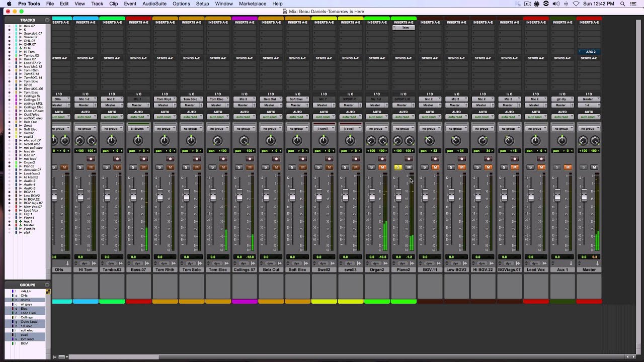Click the pan knob on Lead Vox
Screen dimensions: 644x362
click(x=535, y=141)
